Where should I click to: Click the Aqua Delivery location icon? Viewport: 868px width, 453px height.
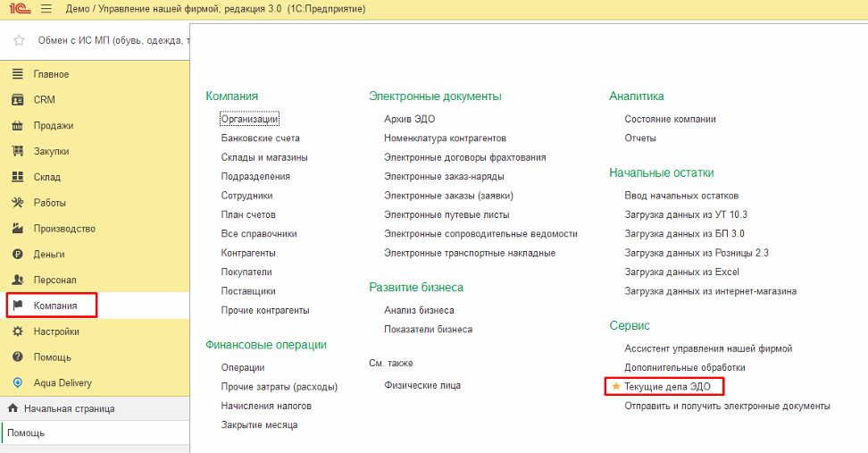(x=18, y=382)
